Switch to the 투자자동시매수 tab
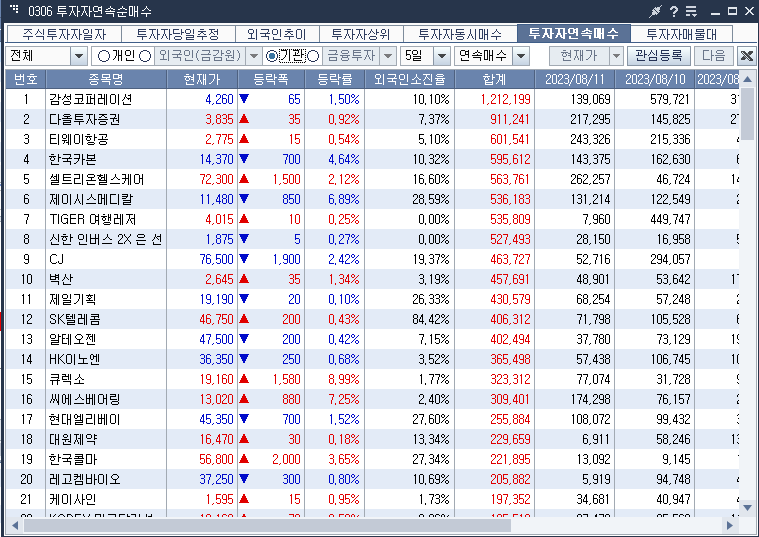 [x=460, y=34]
